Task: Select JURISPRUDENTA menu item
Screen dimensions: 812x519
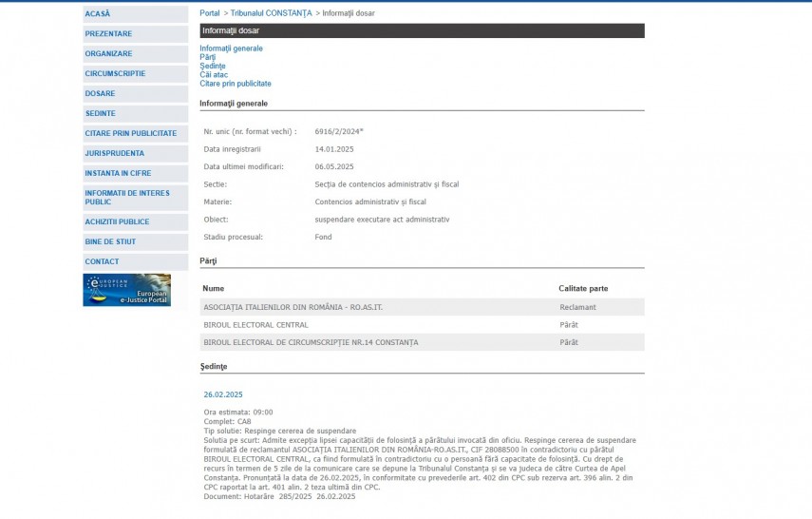Action: (x=135, y=153)
